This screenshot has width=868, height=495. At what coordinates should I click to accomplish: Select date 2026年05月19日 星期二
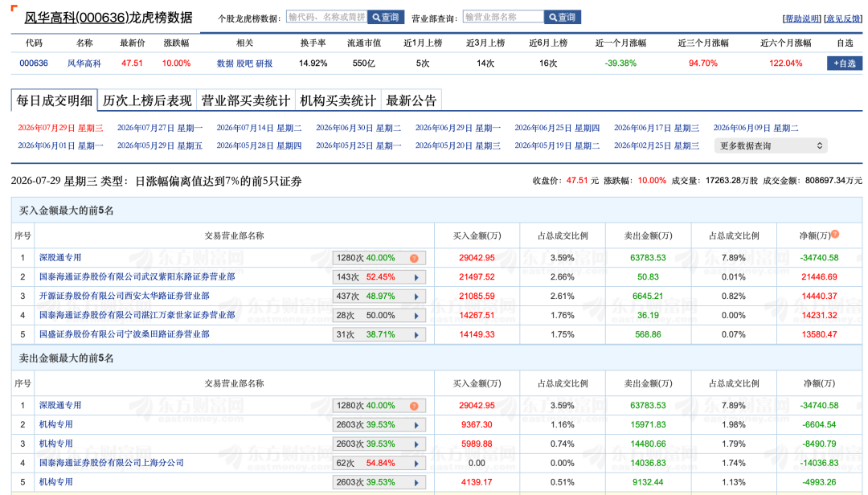pyautogui.click(x=558, y=145)
